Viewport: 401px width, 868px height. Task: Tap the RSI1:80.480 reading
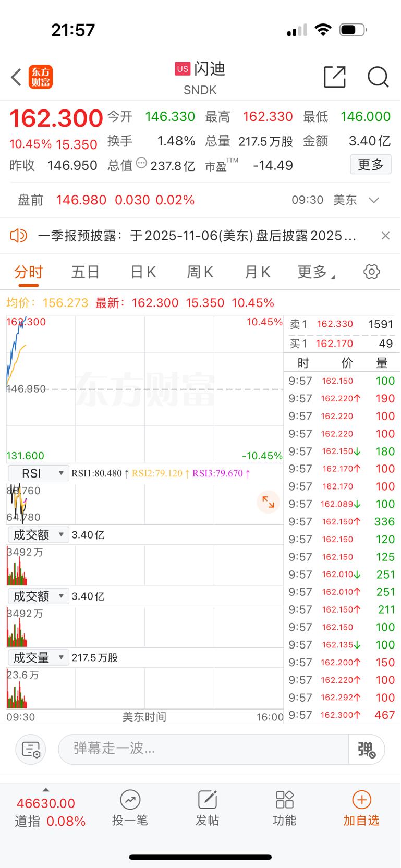100,473
